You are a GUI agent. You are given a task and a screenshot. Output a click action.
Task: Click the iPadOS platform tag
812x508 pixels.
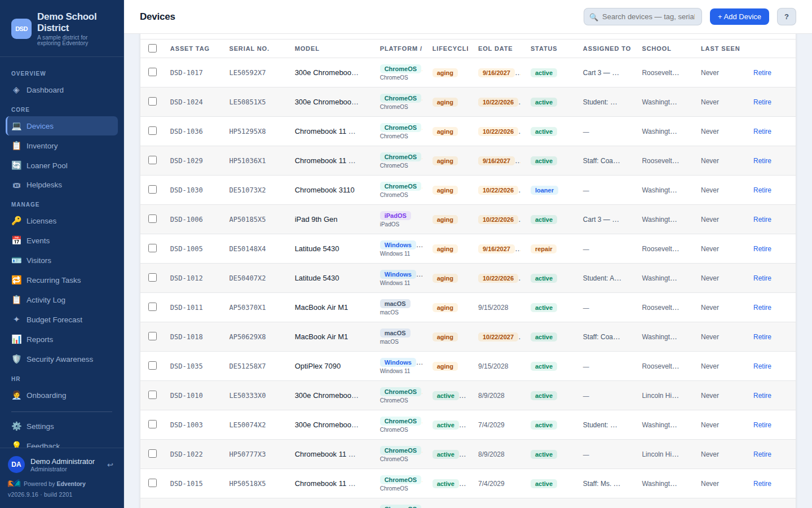tap(395, 216)
